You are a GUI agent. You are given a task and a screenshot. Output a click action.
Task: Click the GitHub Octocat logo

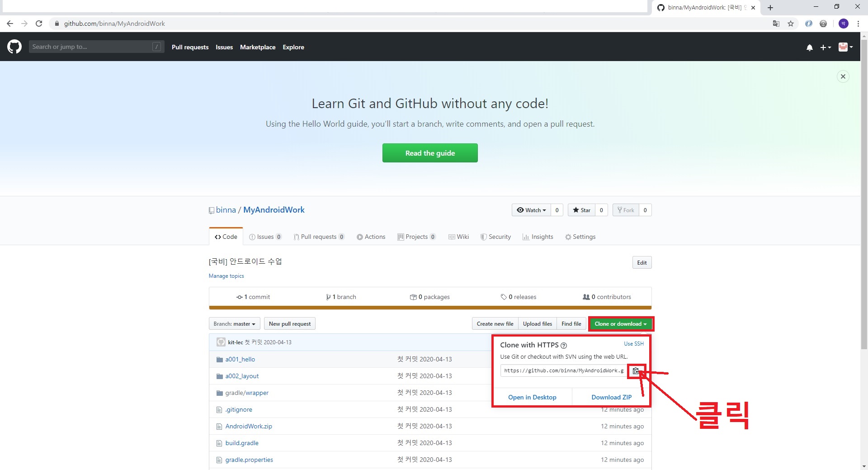pos(14,47)
